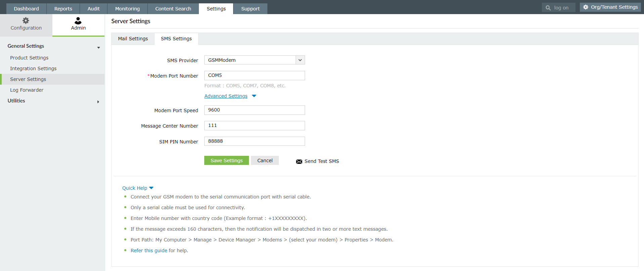Click the General Settings heading
Viewport: 644px width, 271px height.
pos(26,46)
